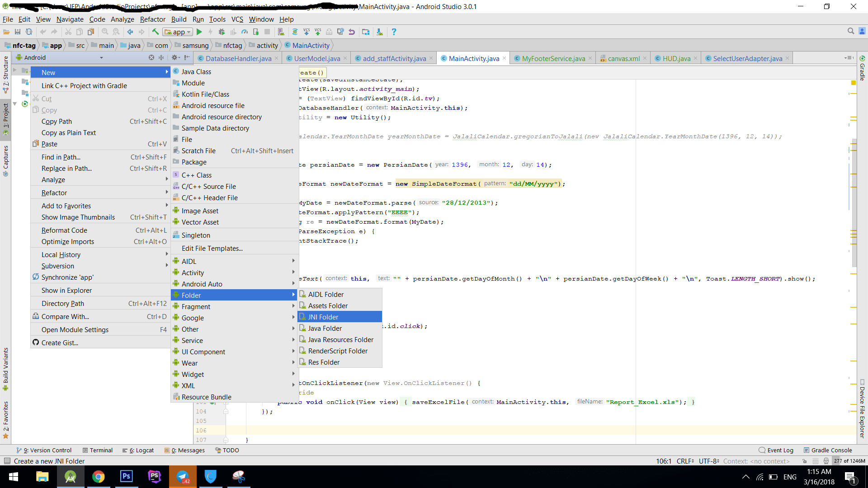Click the purple revert arrow icon
The image size is (868, 488).
click(352, 32)
